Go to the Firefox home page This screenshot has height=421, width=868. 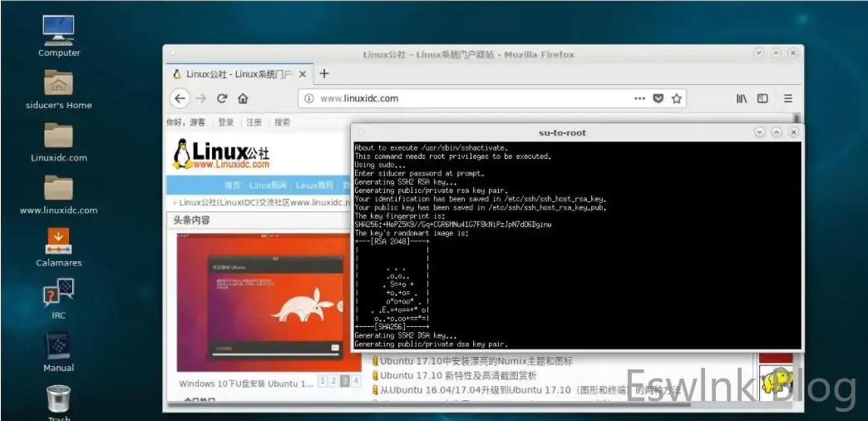tap(243, 98)
